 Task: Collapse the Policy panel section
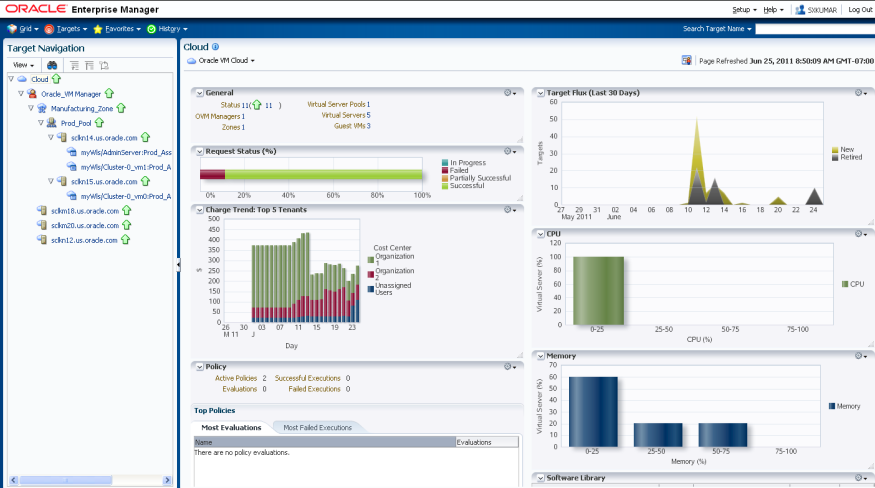pyautogui.click(x=200, y=367)
